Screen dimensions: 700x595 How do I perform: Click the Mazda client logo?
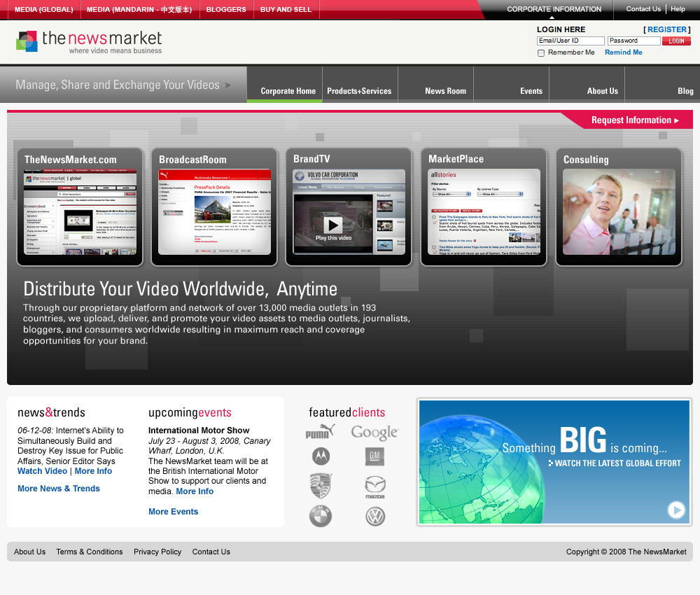pyautogui.click(x=375, y=487)
